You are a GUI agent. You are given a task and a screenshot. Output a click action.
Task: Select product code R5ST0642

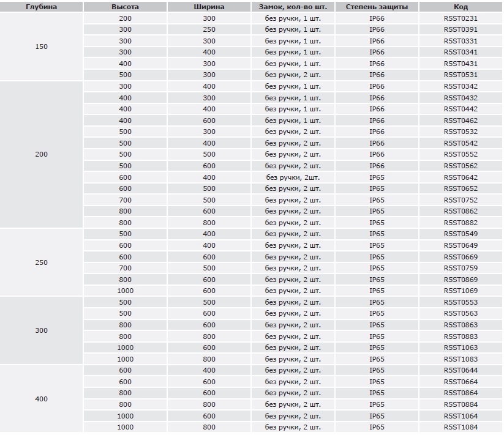click(x=461, y=177)
